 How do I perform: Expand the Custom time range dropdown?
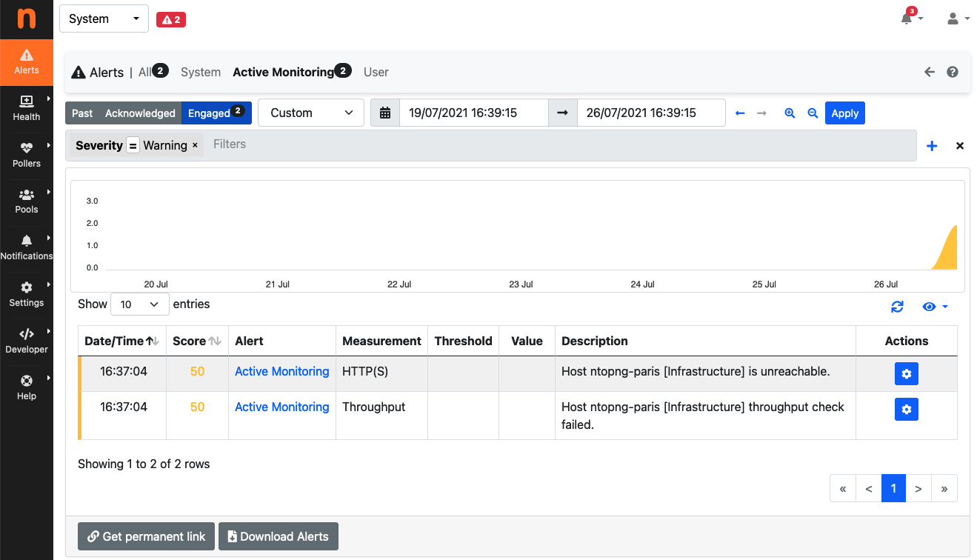(x=311, y=113)
